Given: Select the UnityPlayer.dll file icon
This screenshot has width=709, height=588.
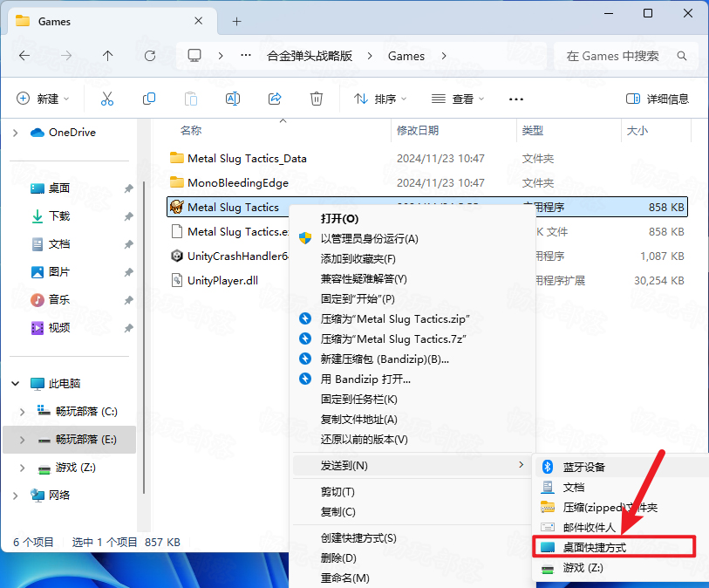Looking at the screenshot, I should [x=177, y=280].
